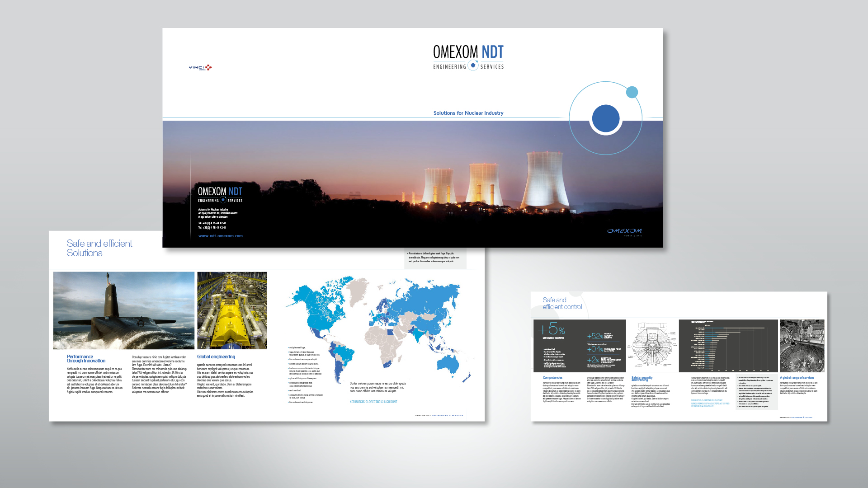Click the large blue circle emblem on the cover
The height and width of the screenshot is (488, 868).
[606, 118]
